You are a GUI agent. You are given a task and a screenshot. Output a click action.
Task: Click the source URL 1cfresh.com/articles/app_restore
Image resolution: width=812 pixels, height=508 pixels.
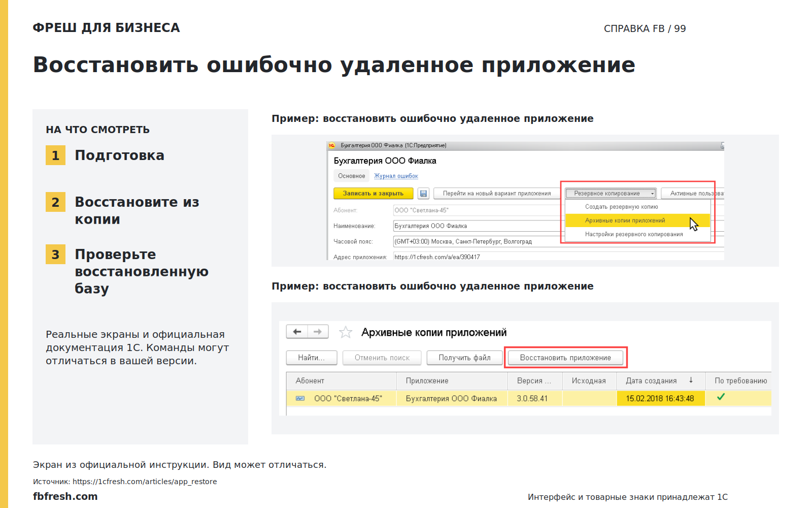tap(145, 482)
